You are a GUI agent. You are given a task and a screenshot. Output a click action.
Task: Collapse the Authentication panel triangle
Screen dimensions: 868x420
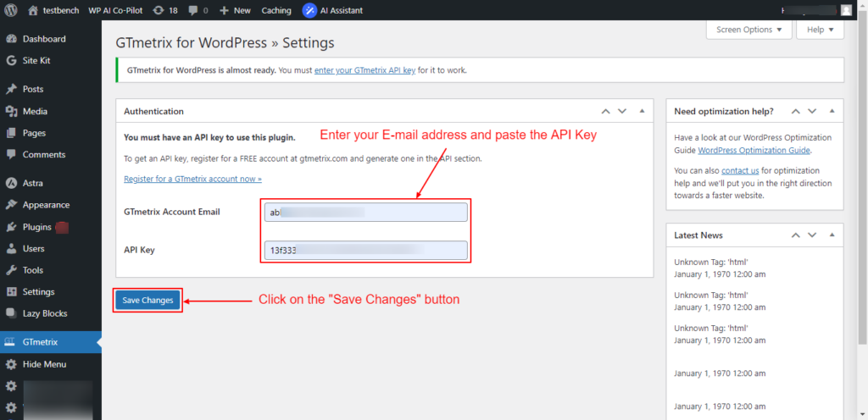point(643,111)
